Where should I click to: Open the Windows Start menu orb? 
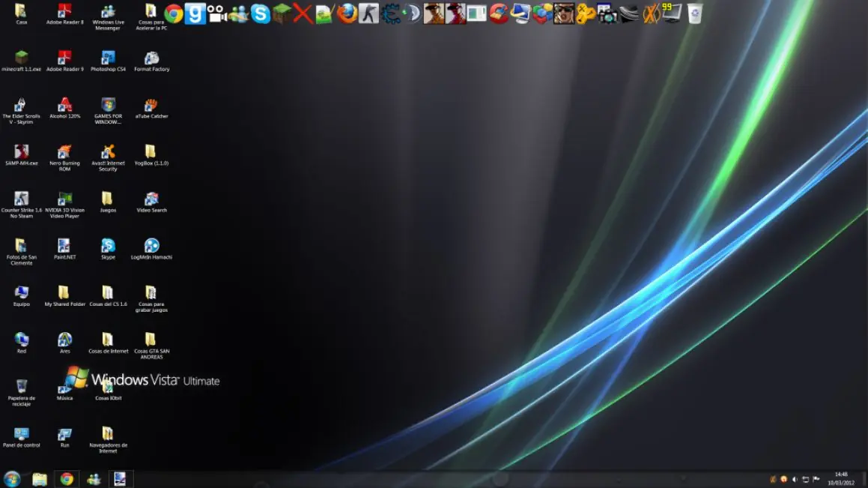[12, 479]
